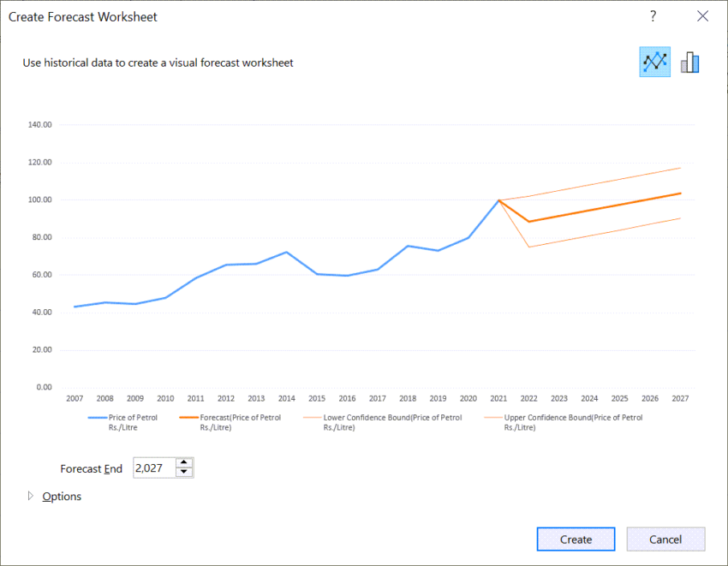Click the Forecast End spinner down arrow
This screenshot has width=728, height=566.
coord(184,472)
